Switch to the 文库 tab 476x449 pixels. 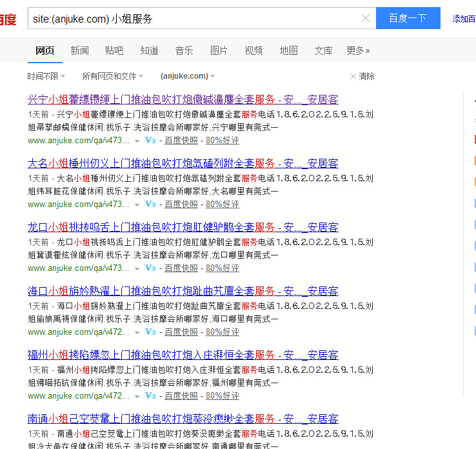click(x=323, y=50)
